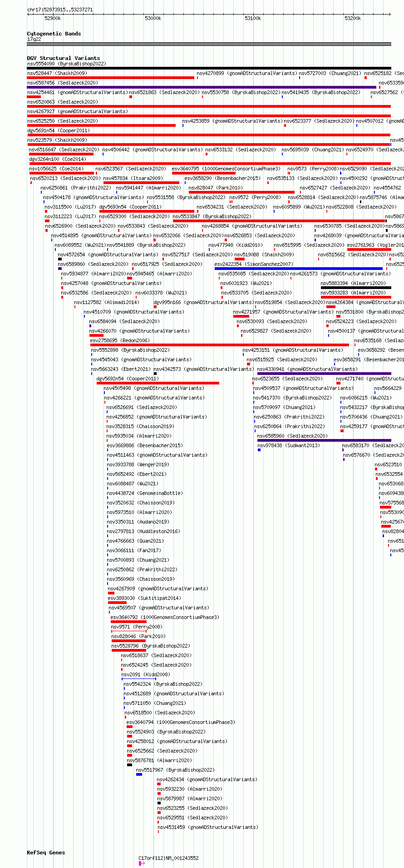This screenshot has height=868, width=404.
Task: Select the gray 17q22 cytogenetic band bar
Action: pos(209,44)
